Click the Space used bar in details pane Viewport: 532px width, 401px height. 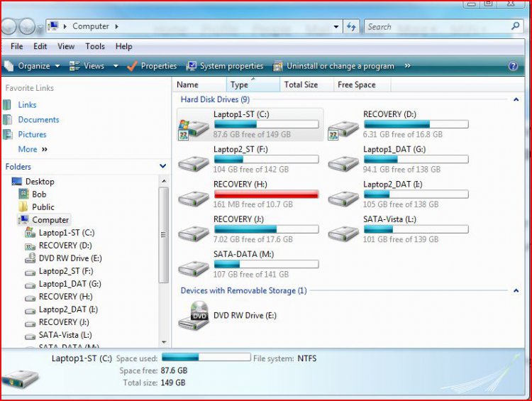pos(206,357)
